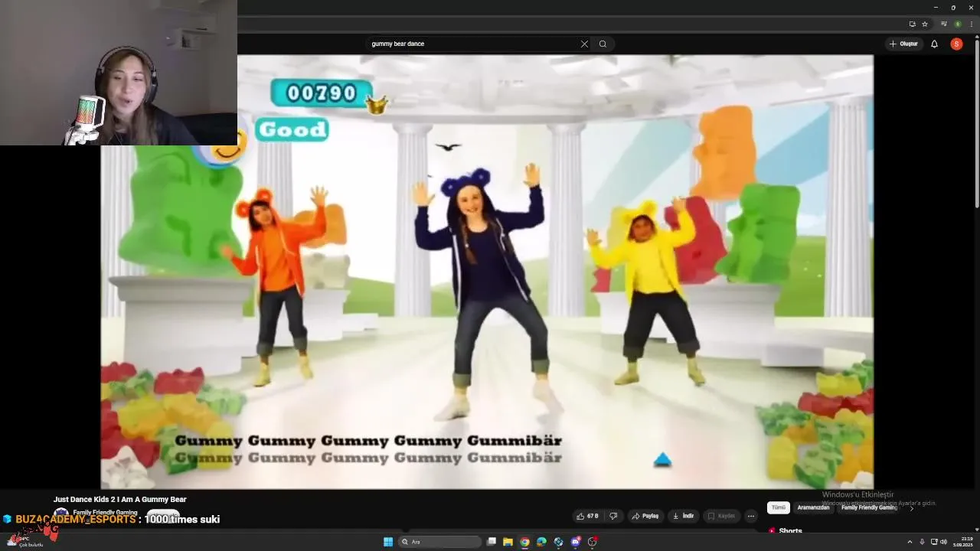Open the Chrome profile icon
Viewport: 980px width, 551px height.
[x=957, y=24]
